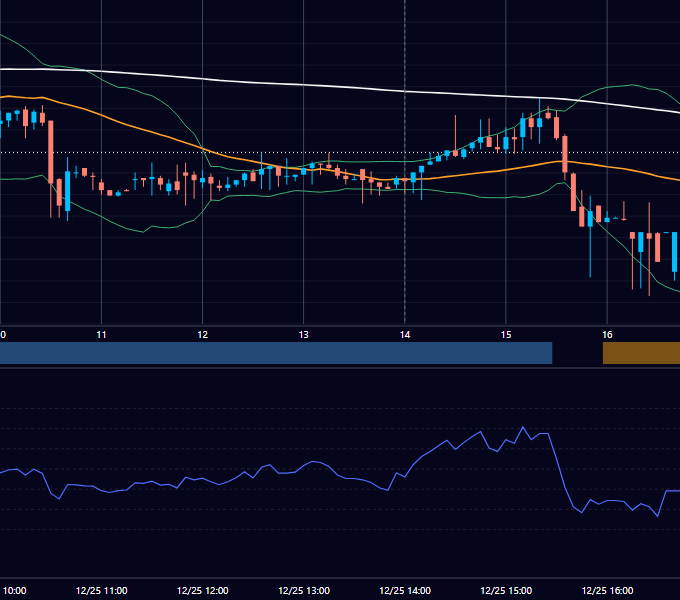Image resolution: width=680 pixels, height=600 pixels.
Task: Click the 12 hour axis label
Action: pyautogui.click(x=203, y=335)
